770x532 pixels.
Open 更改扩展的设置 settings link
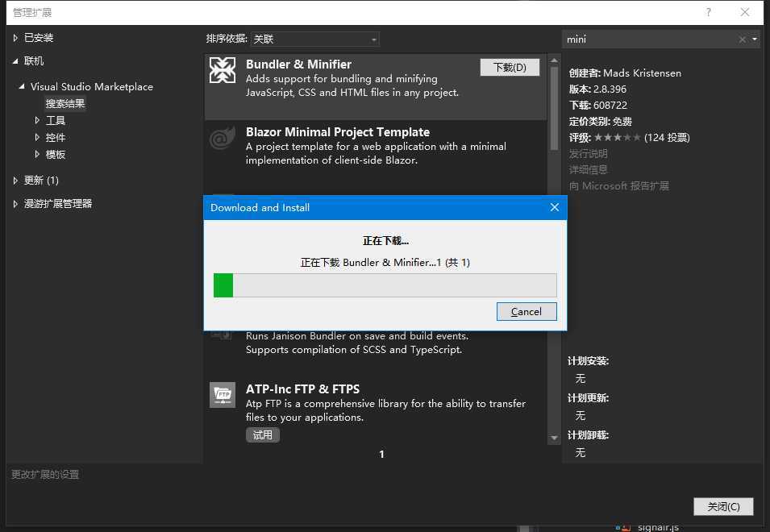[45, 475]
